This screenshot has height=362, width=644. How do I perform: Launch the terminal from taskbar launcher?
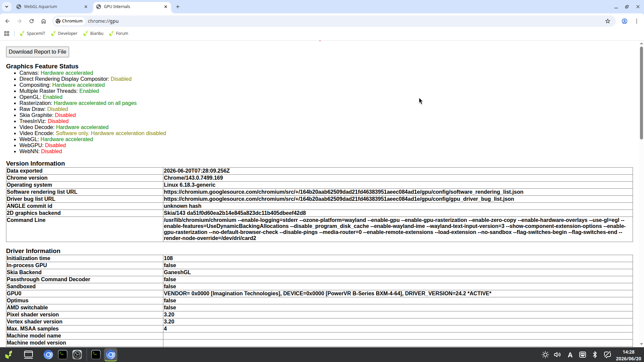tap(63, 355)
